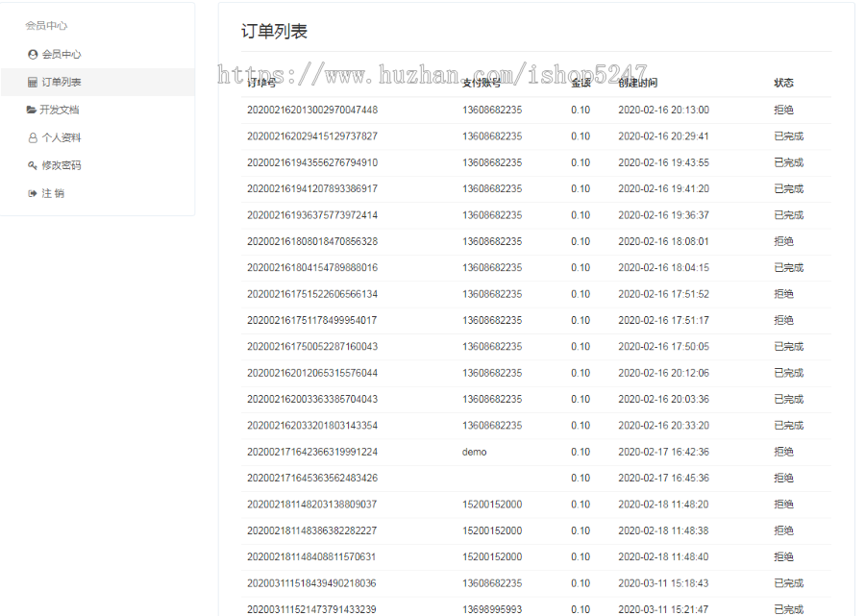Click creation time 2020-02-16 20:29:41

click(x=663, y=136)
